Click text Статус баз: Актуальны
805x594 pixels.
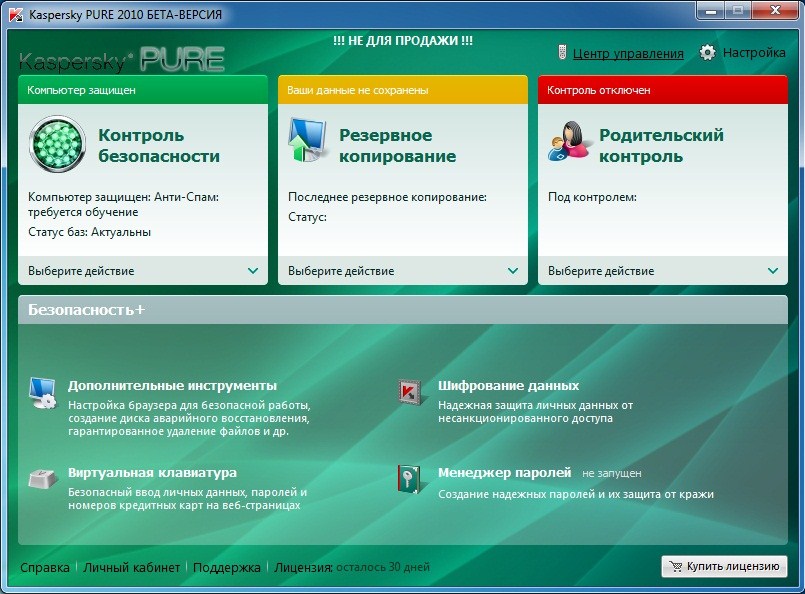pyautogui.click(x=89, y=232)
